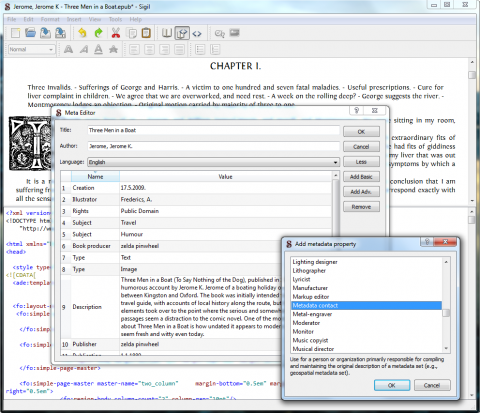Select the Cut scissors icon
Image resolution: width=480 pixels, height=413 pixels.
click(115, 33)
